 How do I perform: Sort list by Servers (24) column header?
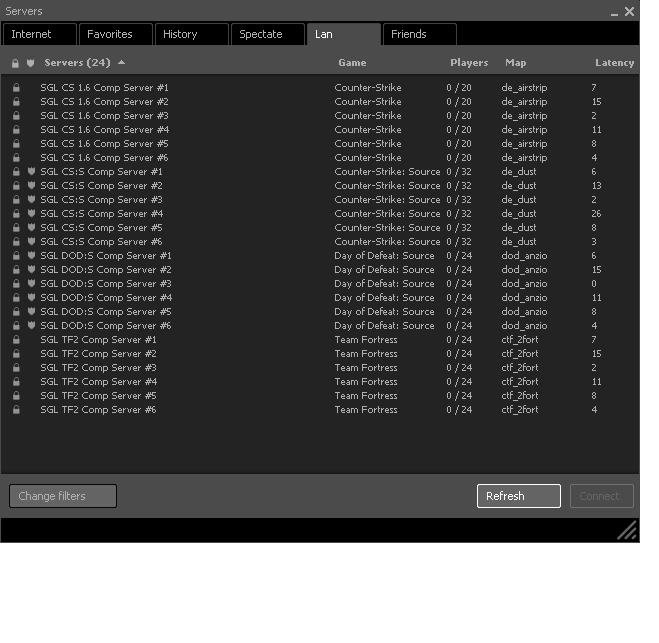click(x=77, y=63)
